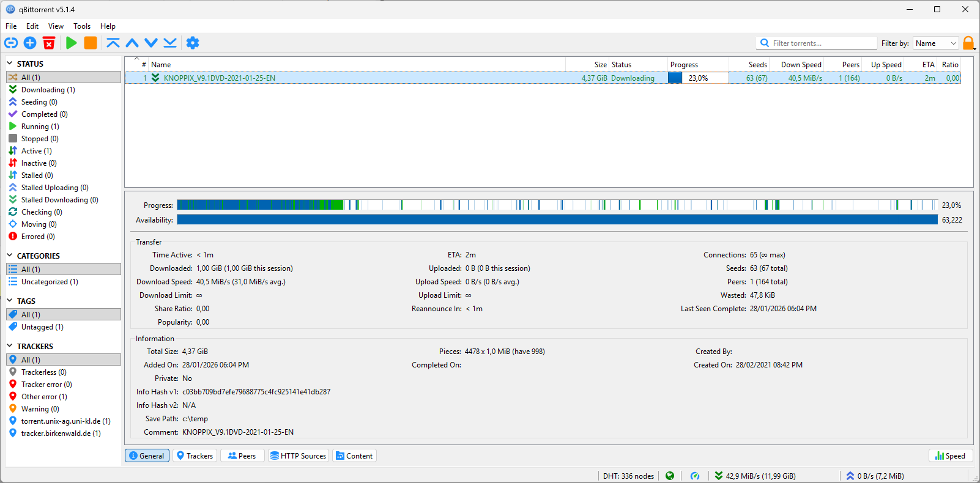Collapse the STATUS sidebar section
Image resolution: width=980 pixels, height=483 pixels.
point(10,64)
